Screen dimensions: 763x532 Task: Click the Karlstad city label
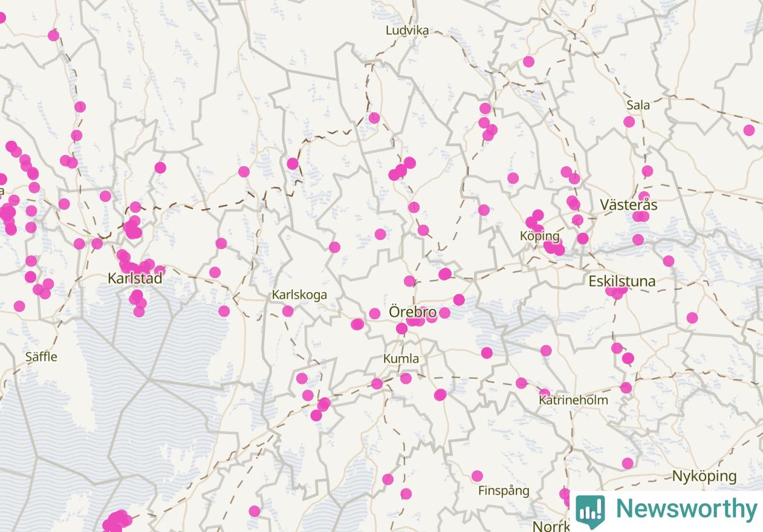click(135, 279)
